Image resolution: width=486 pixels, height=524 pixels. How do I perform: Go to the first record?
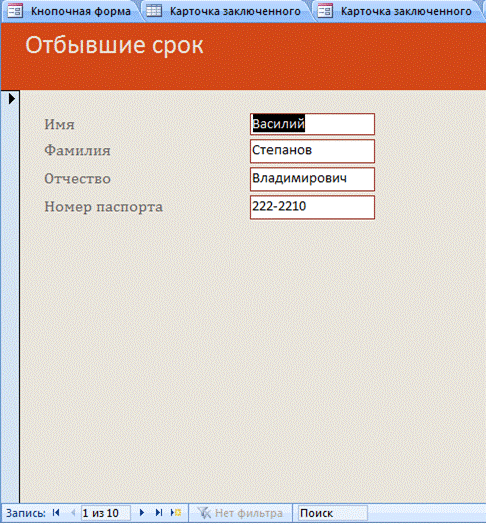[56, 513]
